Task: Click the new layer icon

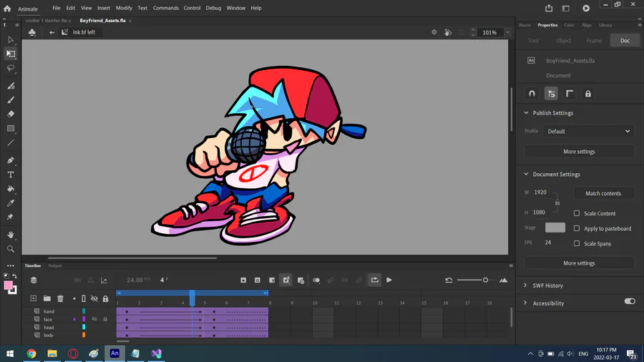Action: (x=34, y=298)
